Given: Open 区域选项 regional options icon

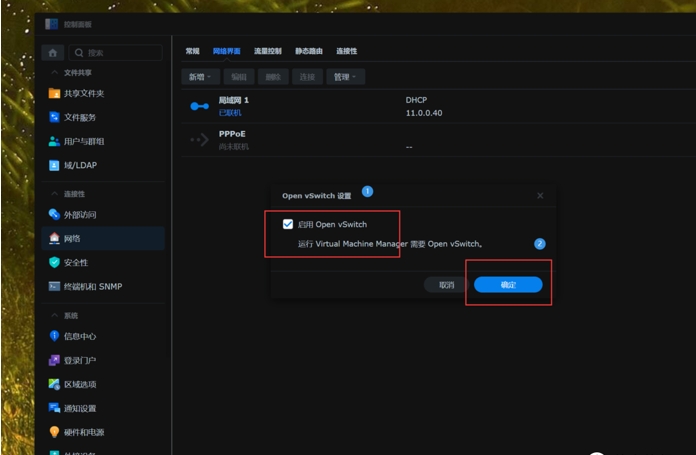Looking at the screenshot, I should tap(54, 384).
